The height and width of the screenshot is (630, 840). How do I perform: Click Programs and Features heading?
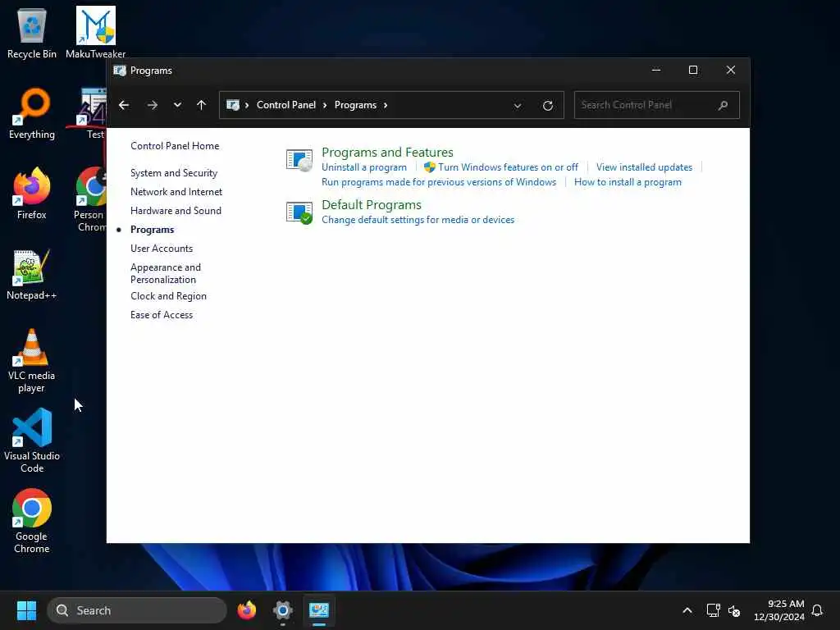point(387,152)
